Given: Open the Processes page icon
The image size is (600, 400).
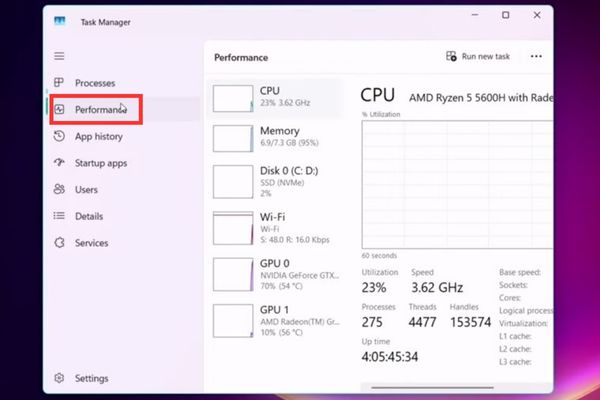Looking at the screenshot, I should pos(60,83).
